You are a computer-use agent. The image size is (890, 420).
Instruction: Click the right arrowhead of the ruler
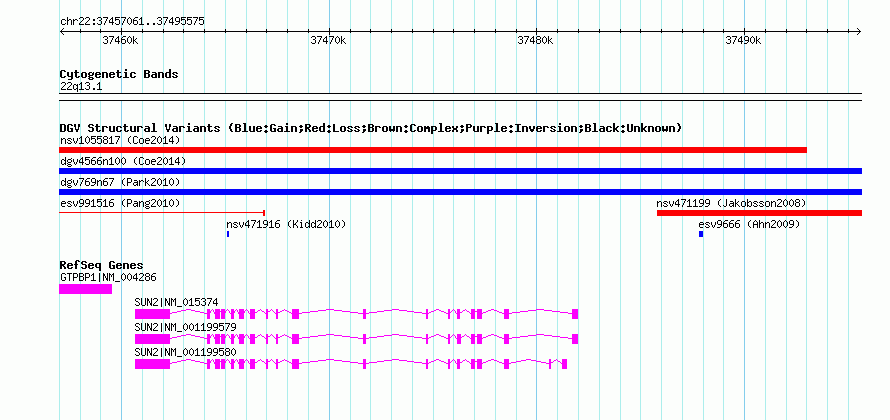[x=859, y=31]
